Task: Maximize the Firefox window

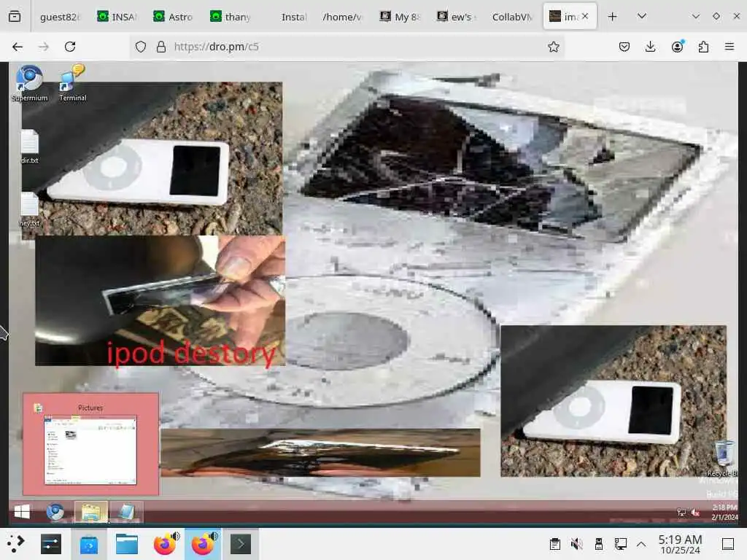Action: tap(716, 16)
